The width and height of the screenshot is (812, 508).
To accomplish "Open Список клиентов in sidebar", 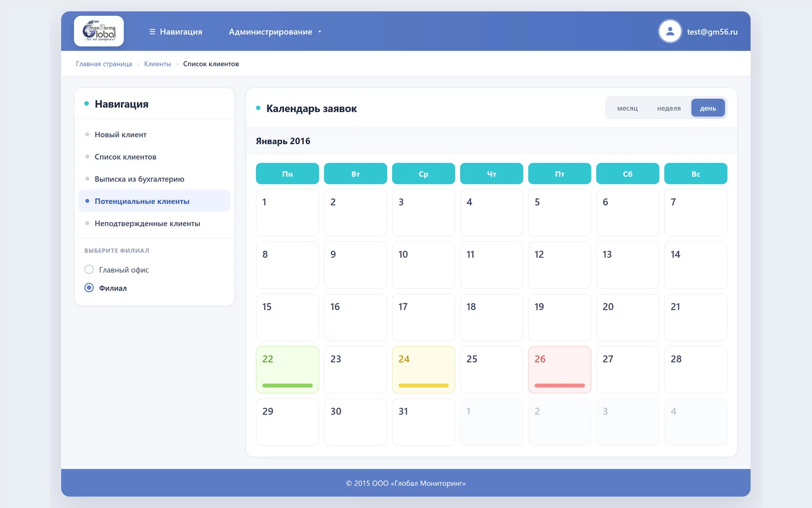I will (154, 157).
